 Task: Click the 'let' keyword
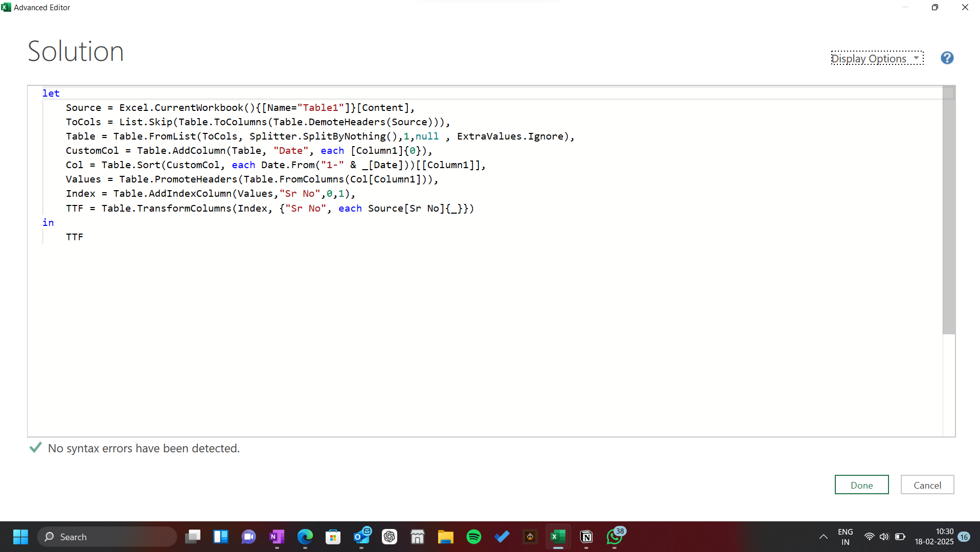pos(51,93)
